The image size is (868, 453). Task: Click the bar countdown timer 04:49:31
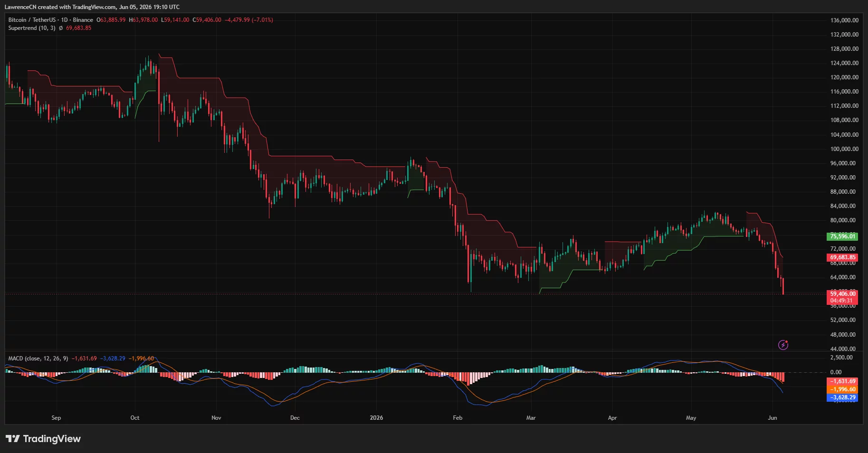842,301
